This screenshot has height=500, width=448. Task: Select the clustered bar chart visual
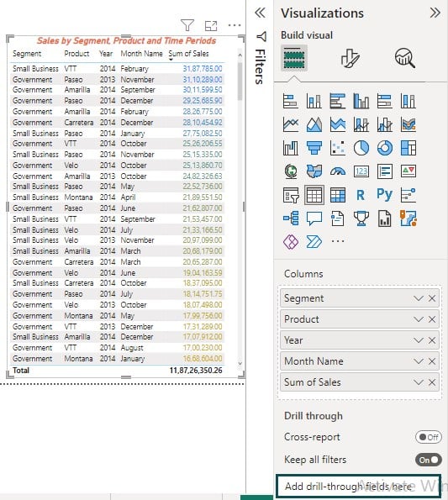pos(337,101)
